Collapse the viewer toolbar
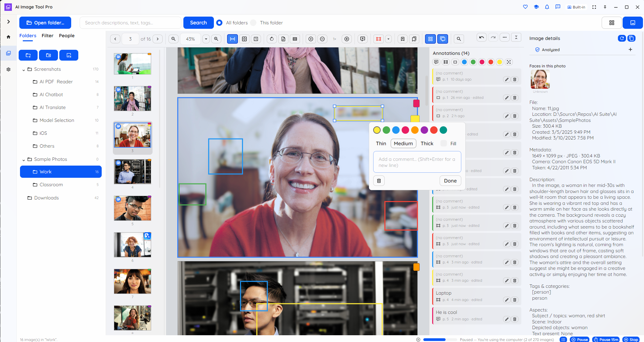 pyautogui.click(x=516, y=37)
